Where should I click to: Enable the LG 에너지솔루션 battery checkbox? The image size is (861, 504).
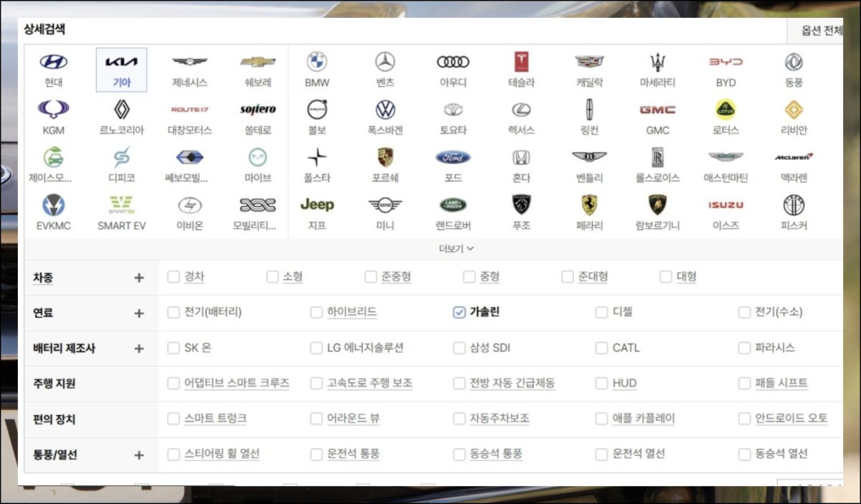click(x=316, y=348)
